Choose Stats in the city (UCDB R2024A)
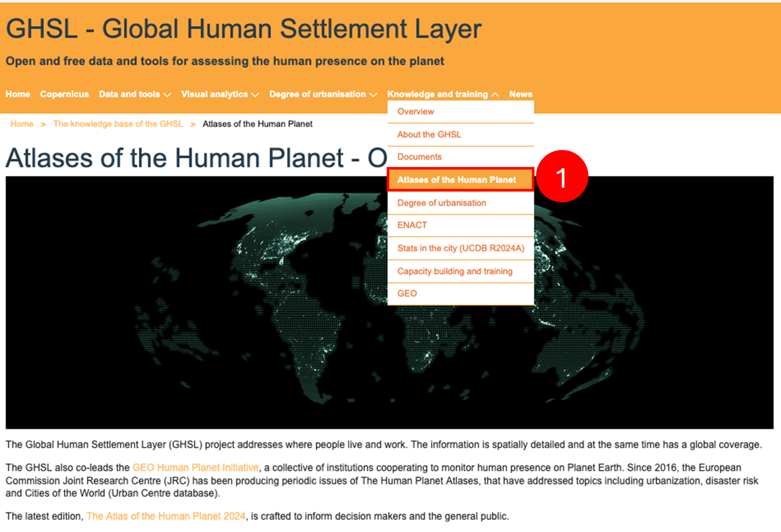The height and width of the screenshot is (532, 781). [x=461, y=248]
